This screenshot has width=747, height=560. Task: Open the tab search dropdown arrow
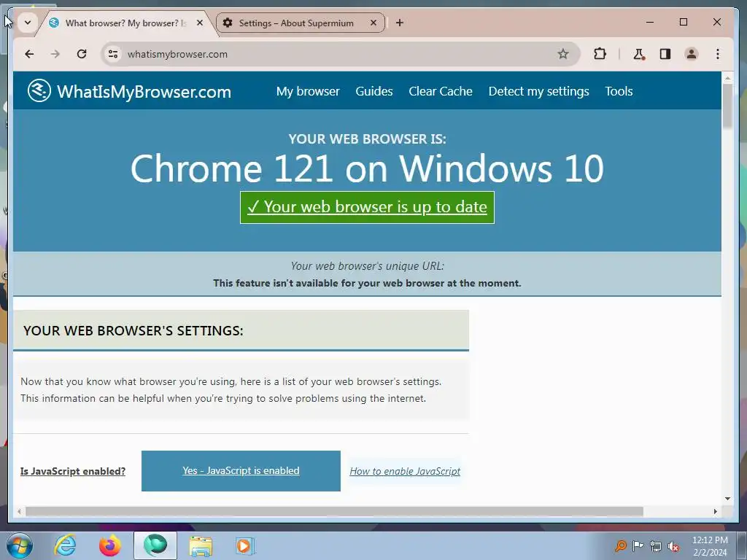[28, 23]
